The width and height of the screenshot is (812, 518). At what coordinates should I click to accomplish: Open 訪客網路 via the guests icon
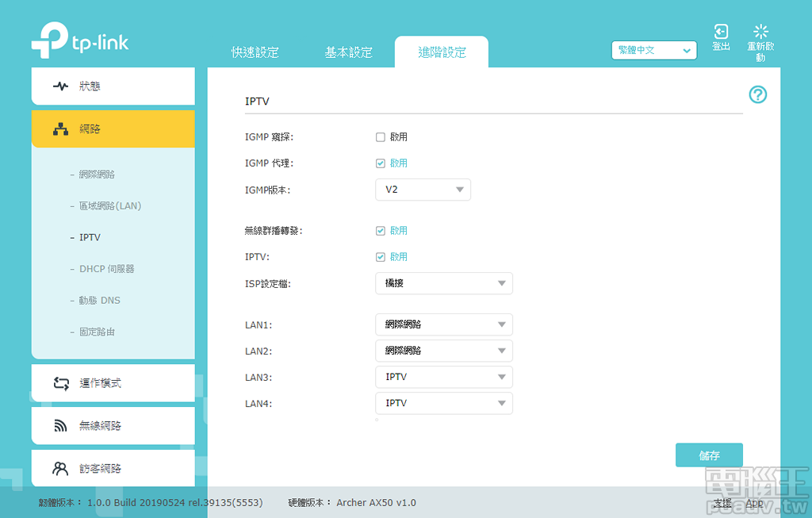click(x=62, y=468)
